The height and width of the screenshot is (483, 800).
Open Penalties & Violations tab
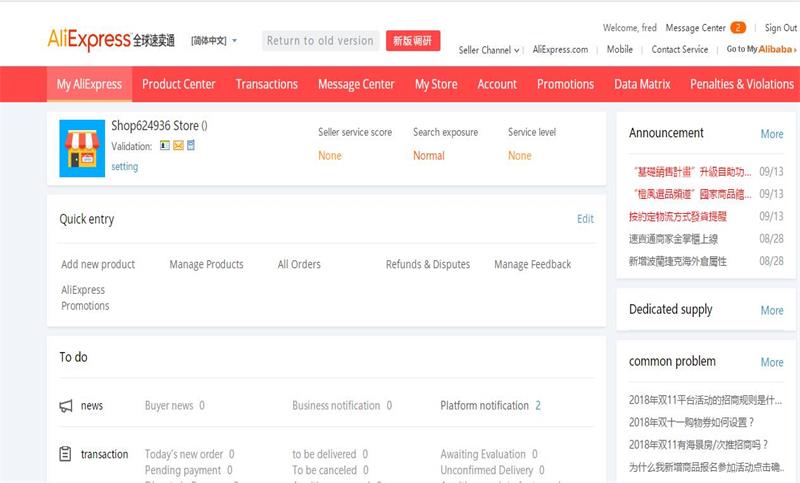pos(742,84)
